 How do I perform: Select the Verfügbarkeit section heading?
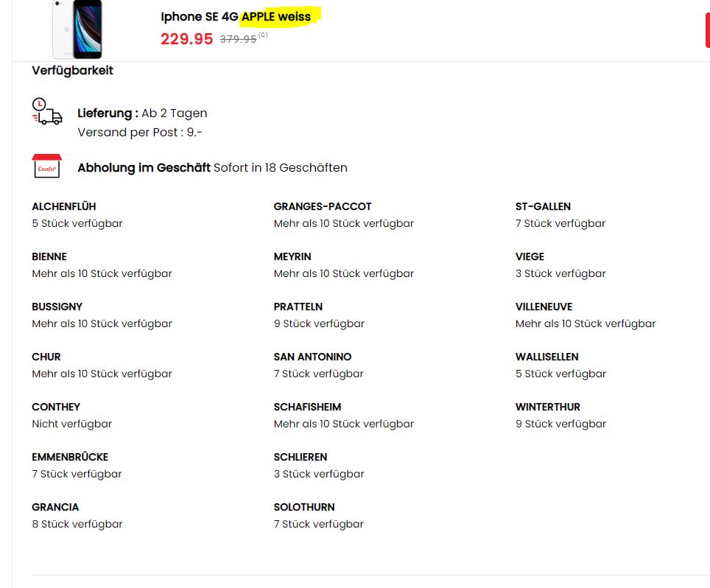tap(72, 71)
